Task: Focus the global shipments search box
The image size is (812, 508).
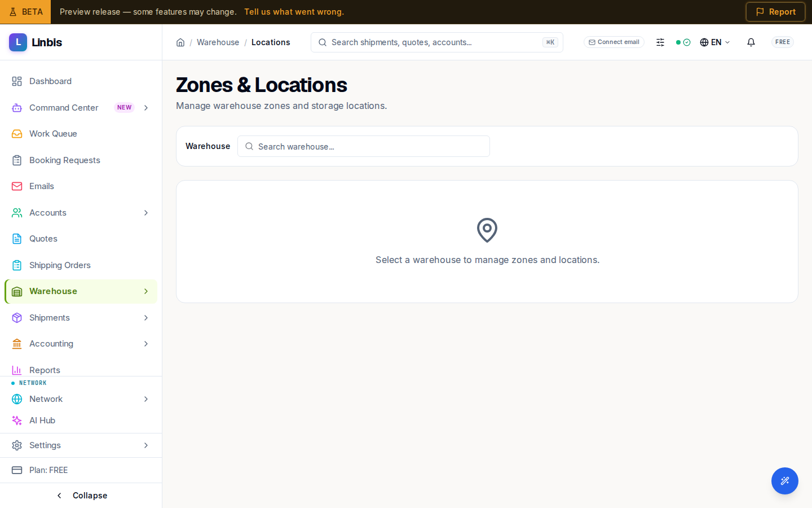Action: (437, 42)
